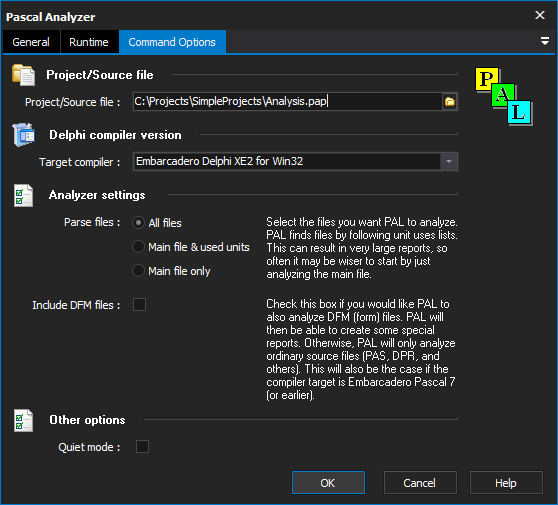This screenshot has width=558, height=505.
Task: Click the Delphi compiler version heading
Action: (115, 135)
